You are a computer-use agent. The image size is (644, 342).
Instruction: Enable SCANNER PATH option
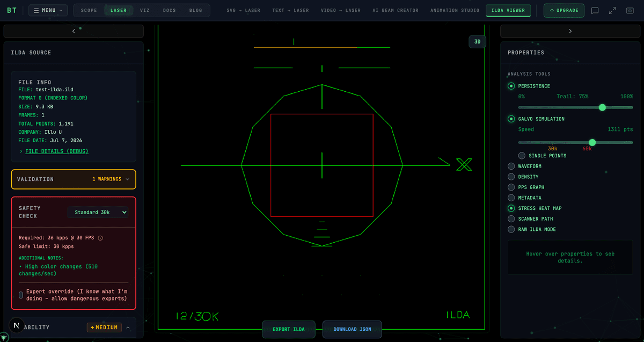coord(511,219)
